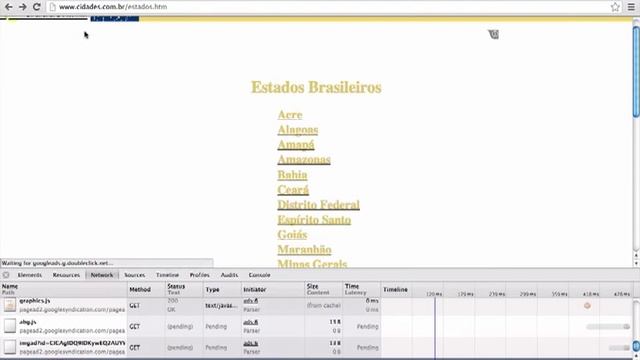Viewport: 640px width, 360px height.
Task: Click the network list scrollbar thumb
Action: coord(636,346)
